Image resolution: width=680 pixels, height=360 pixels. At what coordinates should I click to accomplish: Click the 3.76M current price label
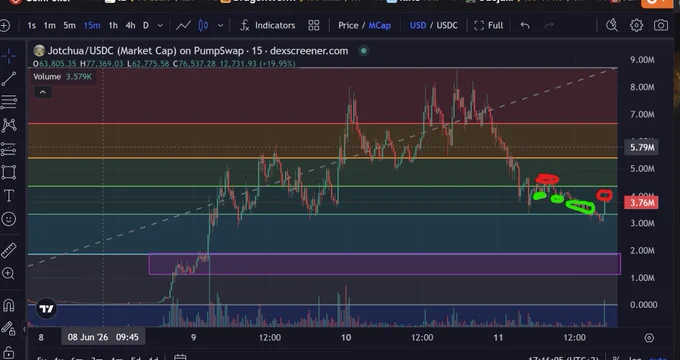tap(642, 203)
